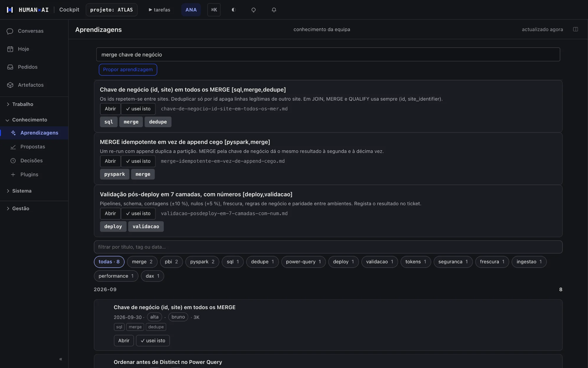Click merge-idempotente-em-vez-de-append-cego.md filename
This screenshot has width=588, height=368.
[x=223, y=161]
